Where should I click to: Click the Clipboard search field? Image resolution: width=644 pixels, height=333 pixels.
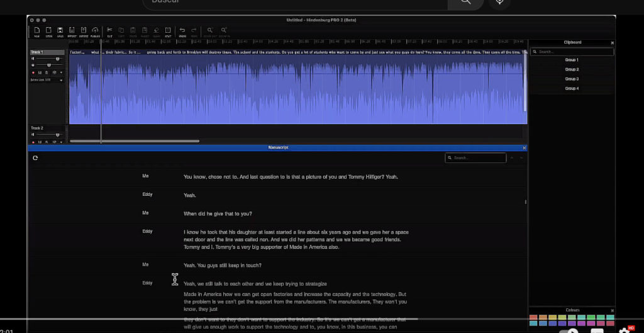(x=572, y=52)
